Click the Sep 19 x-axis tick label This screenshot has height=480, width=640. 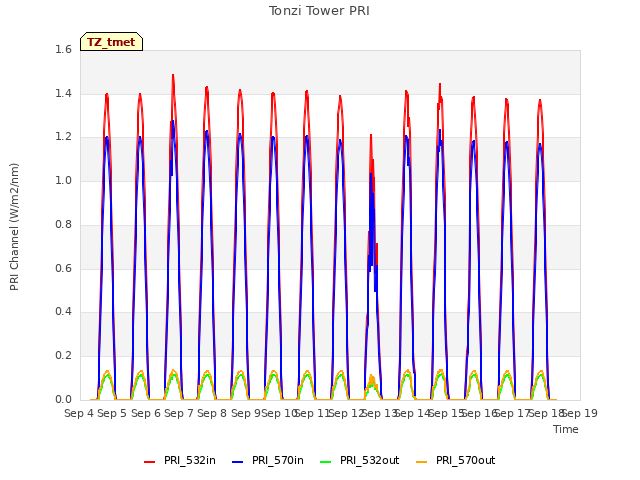pyautogui.click(x=580, y=413)
